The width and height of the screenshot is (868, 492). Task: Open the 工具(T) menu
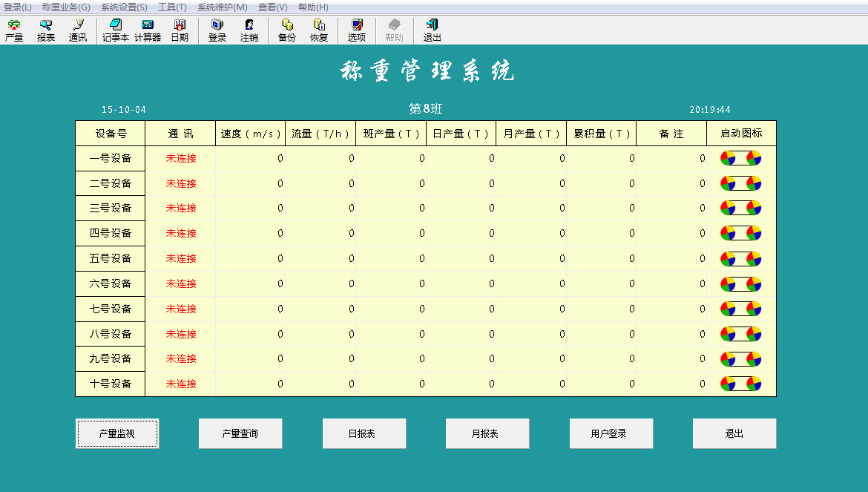pyautogui.click(x=172, y=7)
